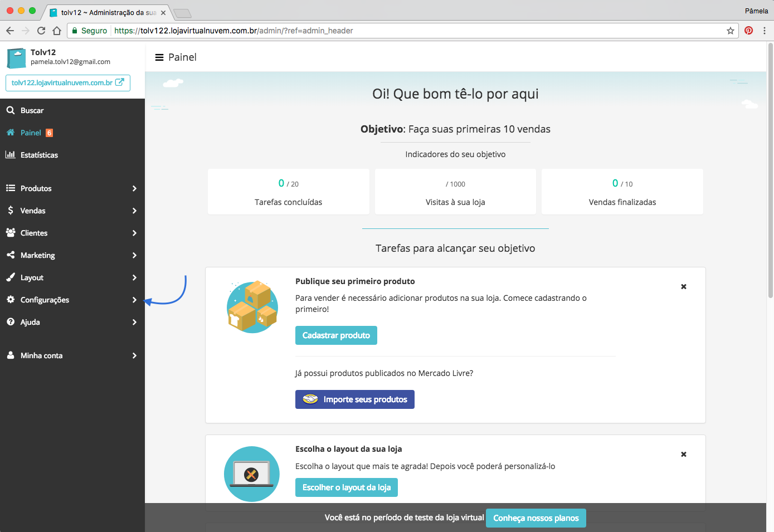Expand the Vendas sidebar submenu
774x532 pixels.
[134, 211]
